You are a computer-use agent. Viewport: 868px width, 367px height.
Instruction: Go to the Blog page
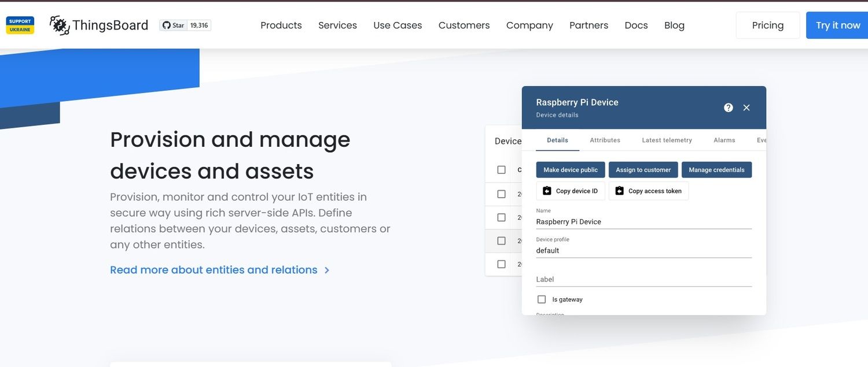click(674, 25)
